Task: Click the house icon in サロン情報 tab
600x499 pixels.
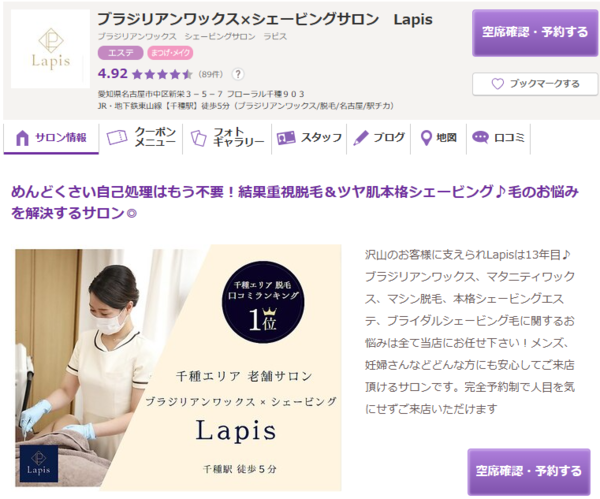Action: pyautogui.click(x=22, y=138)
